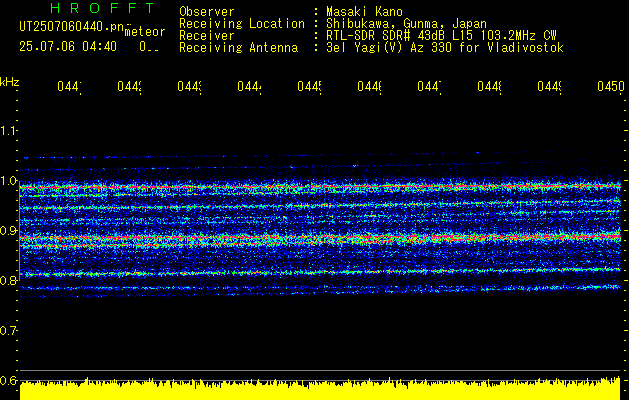Click the 1.1 frequency axis label
This screenshot has width=629, height=400.
8,130
